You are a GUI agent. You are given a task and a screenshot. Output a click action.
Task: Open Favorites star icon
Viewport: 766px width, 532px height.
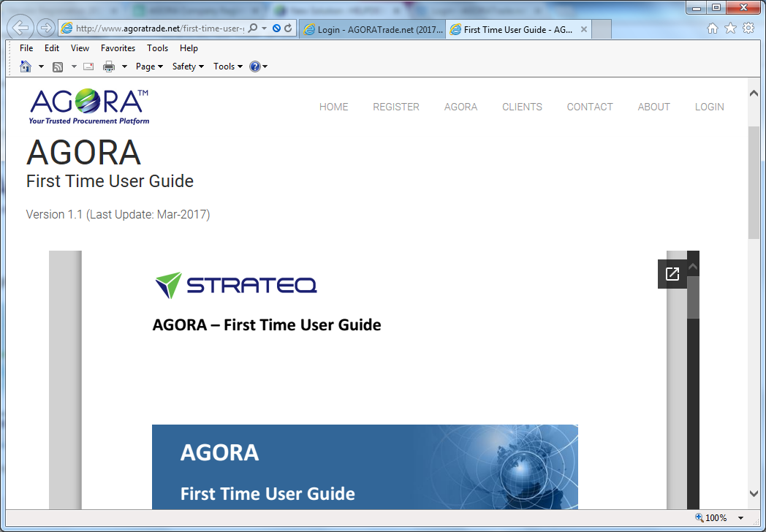tap(730, 28)
